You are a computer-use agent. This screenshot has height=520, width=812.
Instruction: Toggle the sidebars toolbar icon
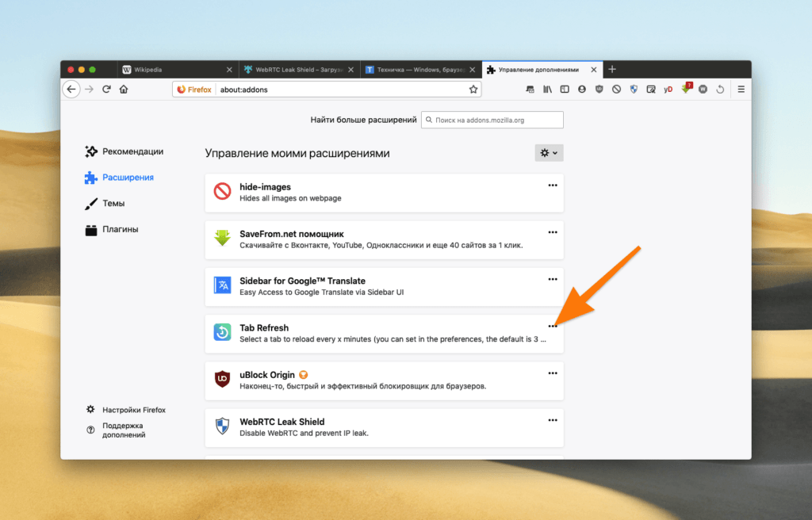[x=565, y=89]
